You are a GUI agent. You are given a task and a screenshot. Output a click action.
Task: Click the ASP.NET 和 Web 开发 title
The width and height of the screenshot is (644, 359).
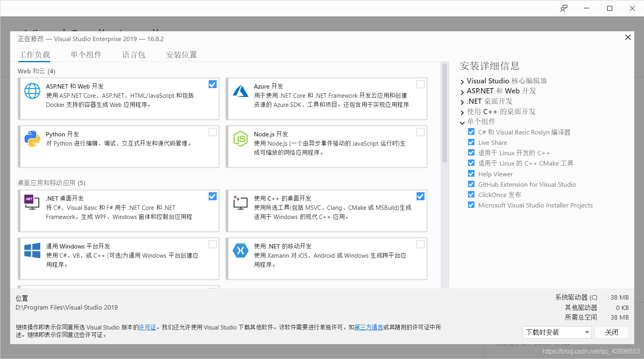(75, 86)
